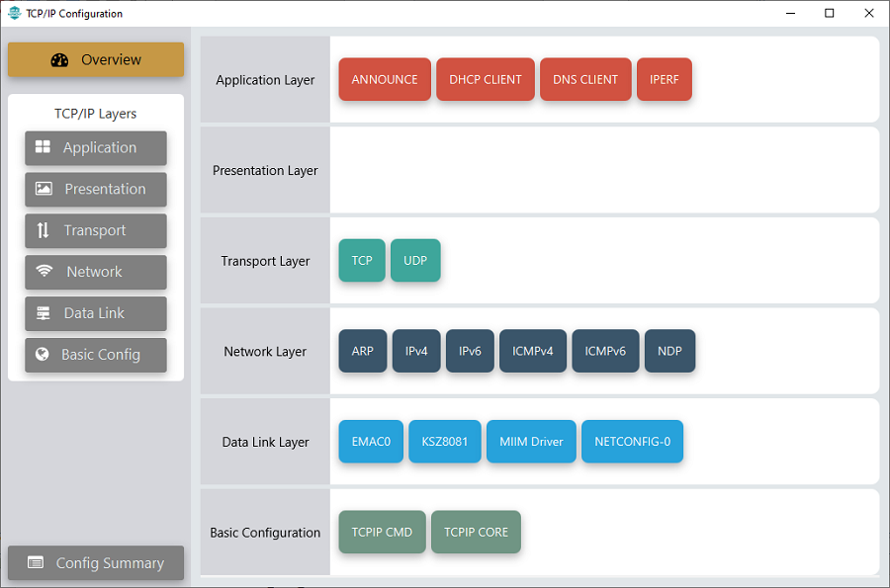The width and height of the screenshot is (890, 588).
Task: Click the grid icon beside Application
Action: 43,147
